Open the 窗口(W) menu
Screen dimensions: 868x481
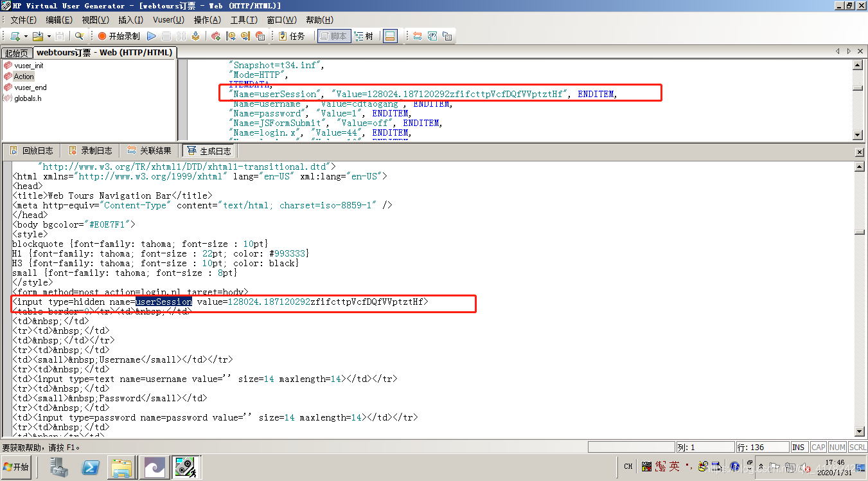pyautogui.click(x=281, y=20)
